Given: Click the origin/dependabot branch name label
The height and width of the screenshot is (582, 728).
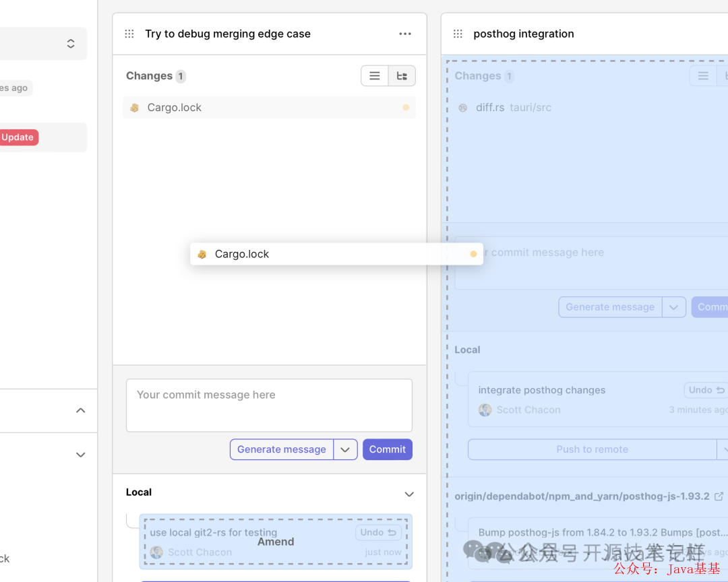Looking at the screenshot, I should (x=582, y=496).
